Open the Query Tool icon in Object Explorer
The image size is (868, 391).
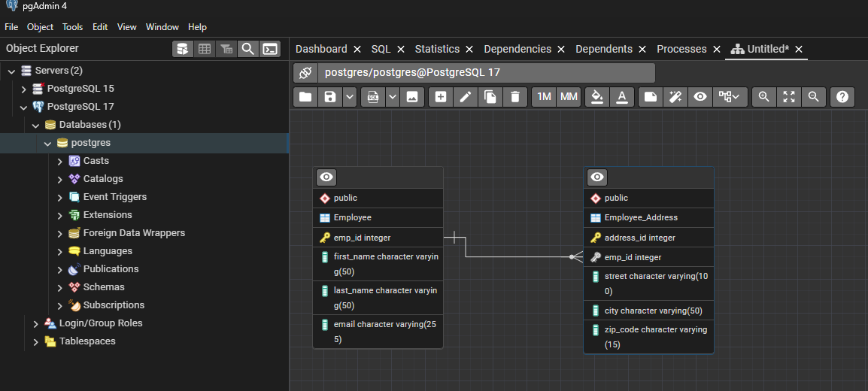[x=182, y=49]
